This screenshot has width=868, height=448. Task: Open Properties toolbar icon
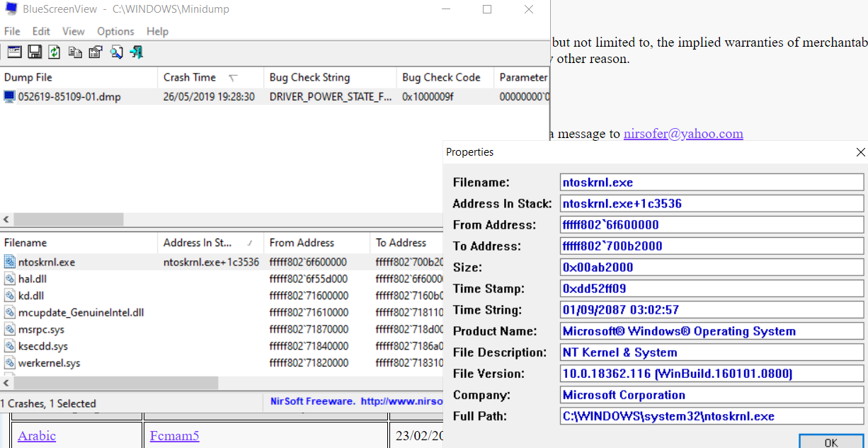pos(96,52)
